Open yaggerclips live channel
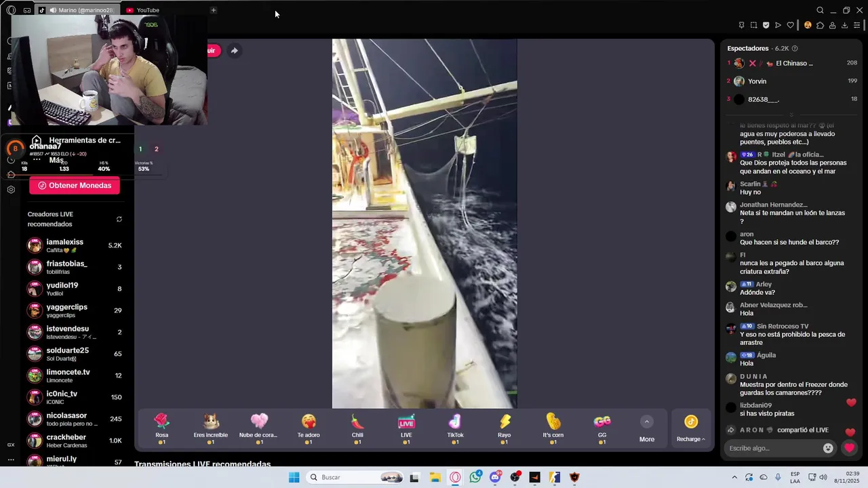Viewport: 868px width, 488px height. (x=75, y=310)
